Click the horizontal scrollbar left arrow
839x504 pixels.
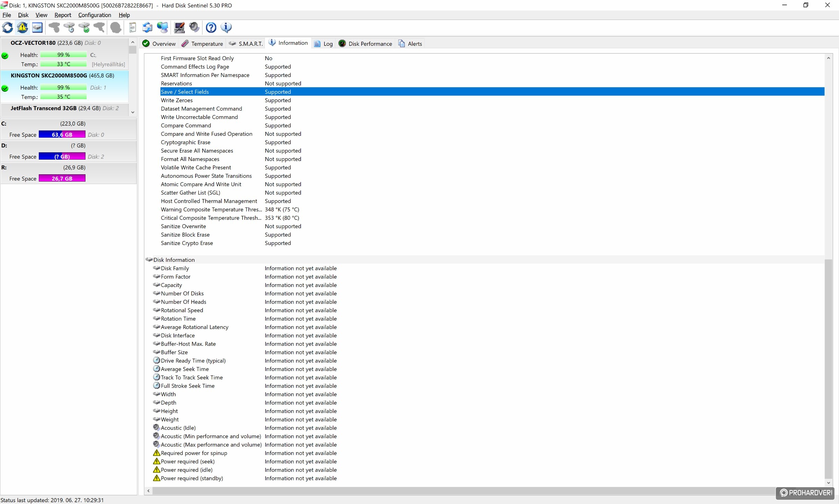(x=149, y=491)
